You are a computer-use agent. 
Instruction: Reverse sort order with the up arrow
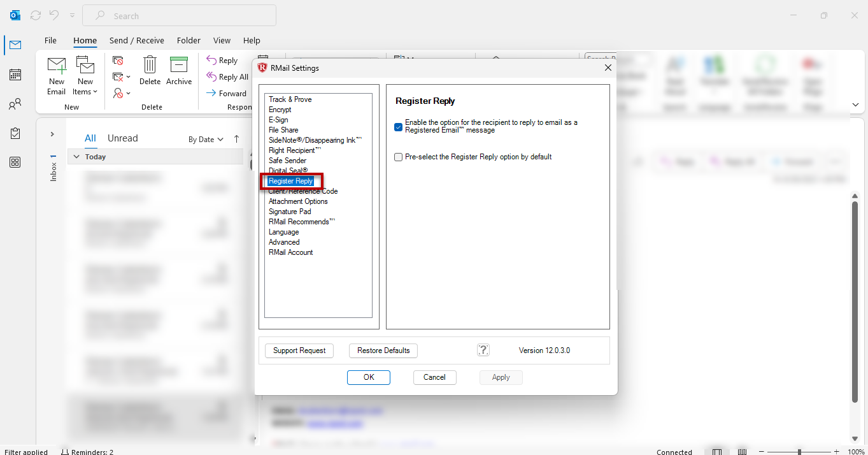click(237, 139)
